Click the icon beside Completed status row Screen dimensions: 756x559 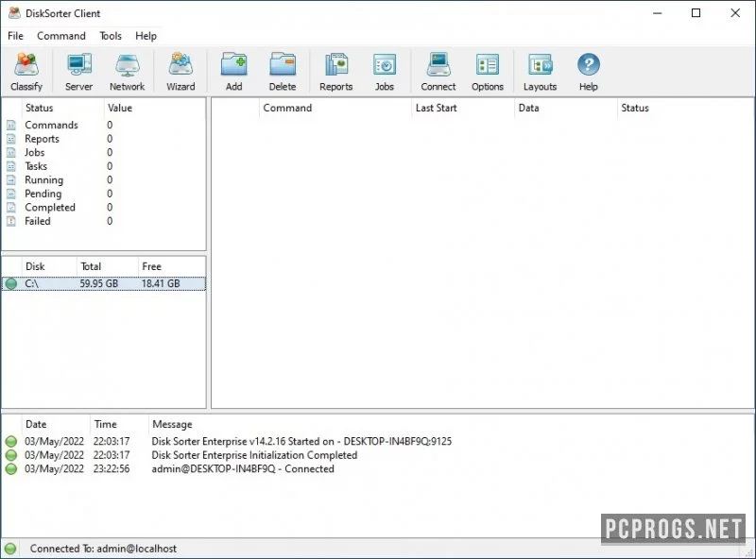(11, 207)
